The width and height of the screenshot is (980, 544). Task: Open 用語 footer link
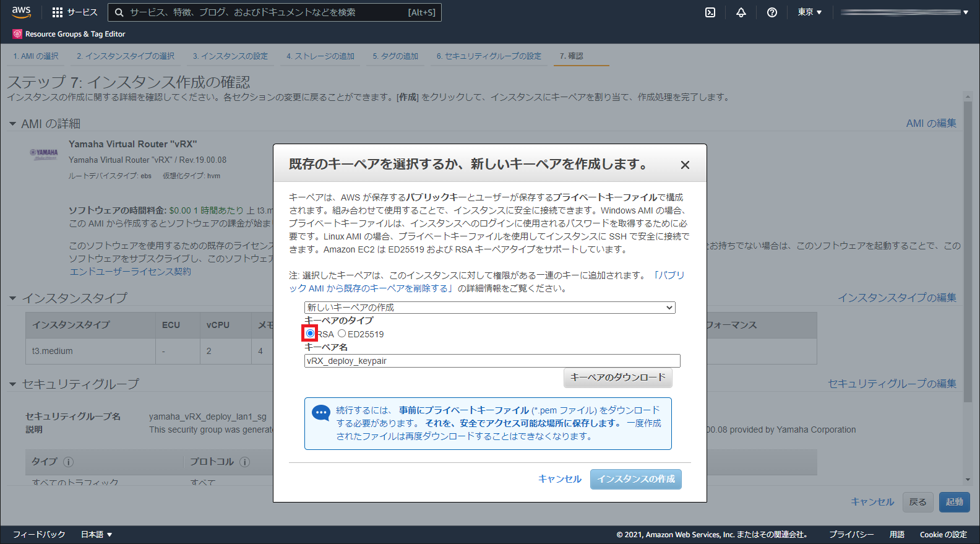point(897,534)
